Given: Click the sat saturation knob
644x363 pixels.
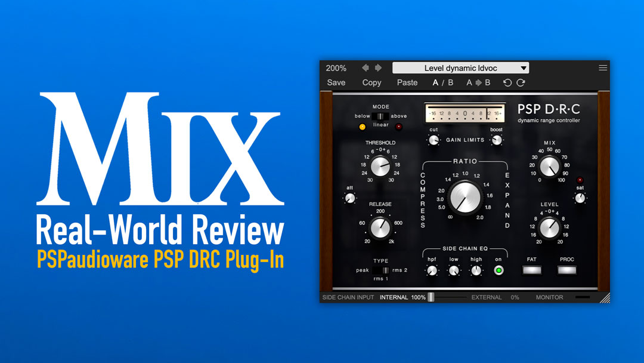Looking at the screenshot, I should click(580, 198).
